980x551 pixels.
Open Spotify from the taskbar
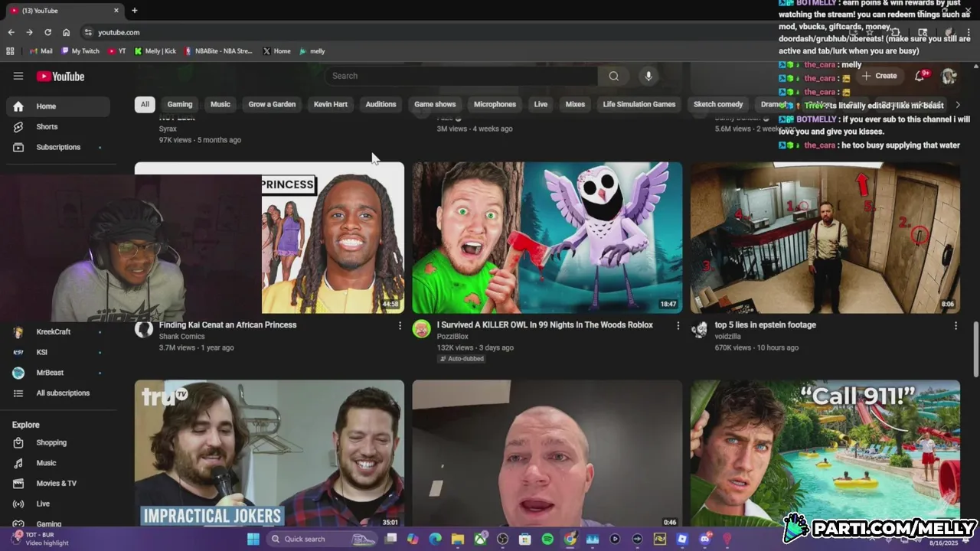point(547,539)
